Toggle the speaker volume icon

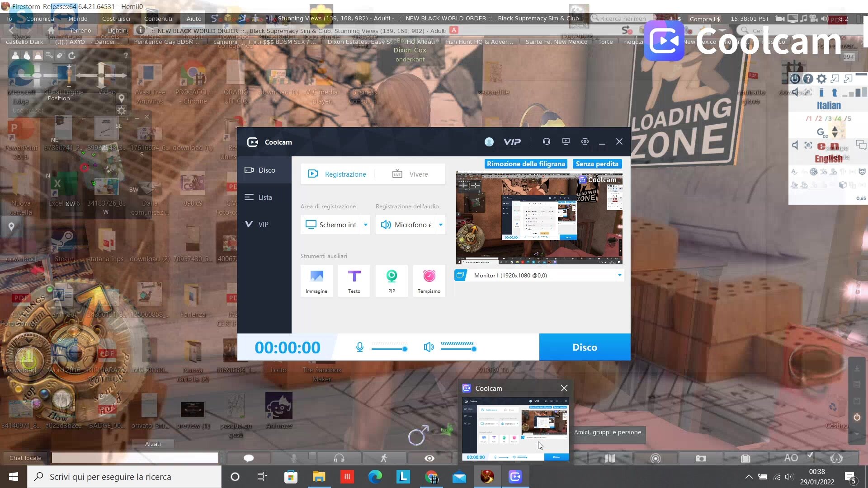click(x=429, y=347)
